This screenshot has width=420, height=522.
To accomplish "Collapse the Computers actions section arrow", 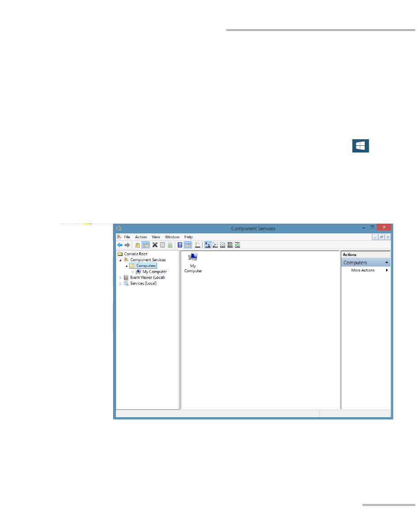I will tap(386, 263).
